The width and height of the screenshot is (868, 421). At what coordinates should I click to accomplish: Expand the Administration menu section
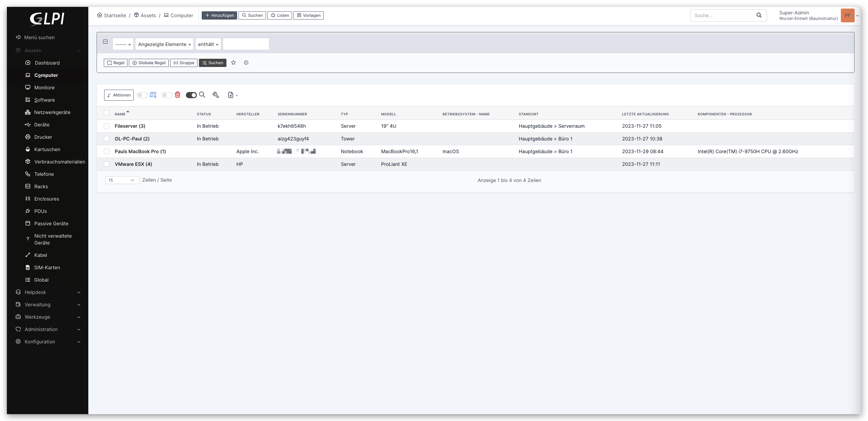click(47, 329)
